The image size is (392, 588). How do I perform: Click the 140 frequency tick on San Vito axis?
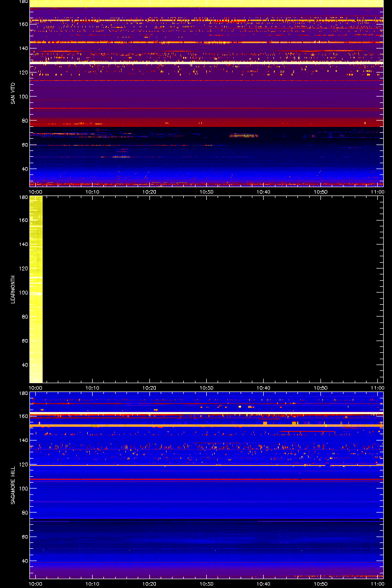tap(23, 49)
